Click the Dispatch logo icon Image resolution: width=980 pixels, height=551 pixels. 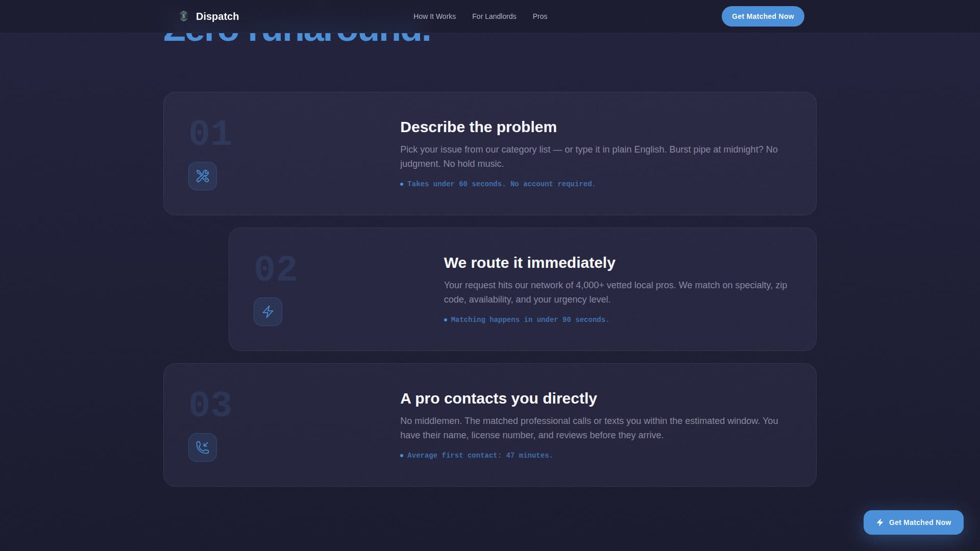[x=184, y=16]
